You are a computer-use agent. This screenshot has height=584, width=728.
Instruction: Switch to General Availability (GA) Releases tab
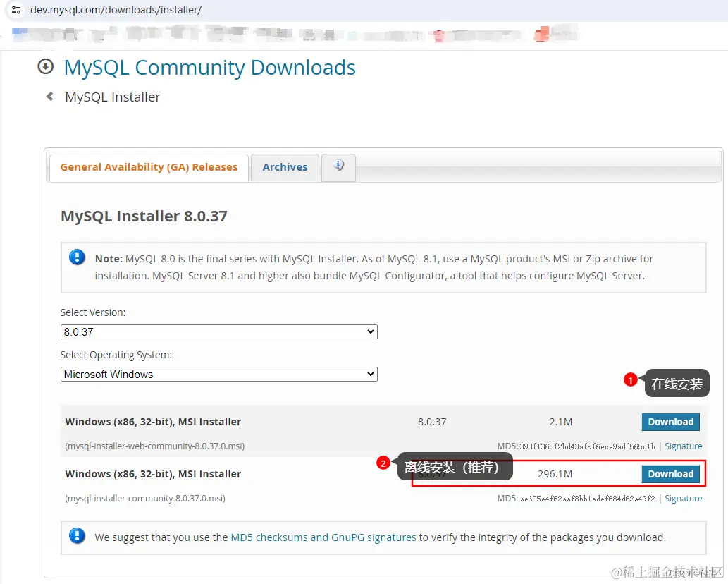click(149, 167)
